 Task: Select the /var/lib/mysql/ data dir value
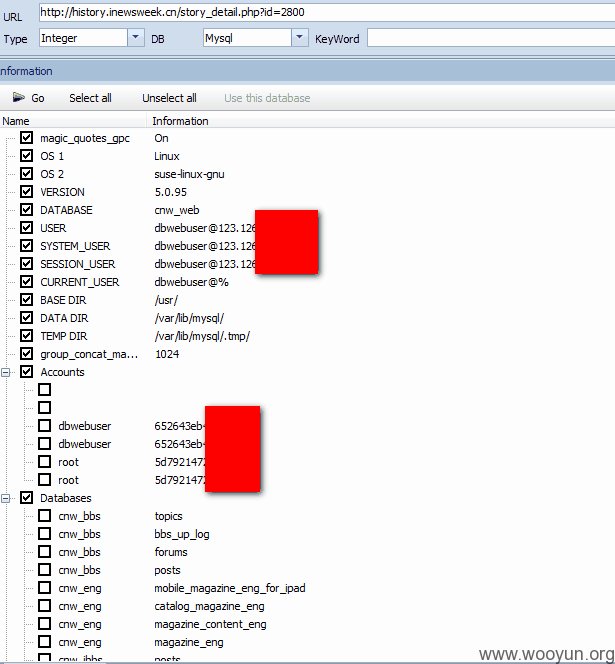189,318
